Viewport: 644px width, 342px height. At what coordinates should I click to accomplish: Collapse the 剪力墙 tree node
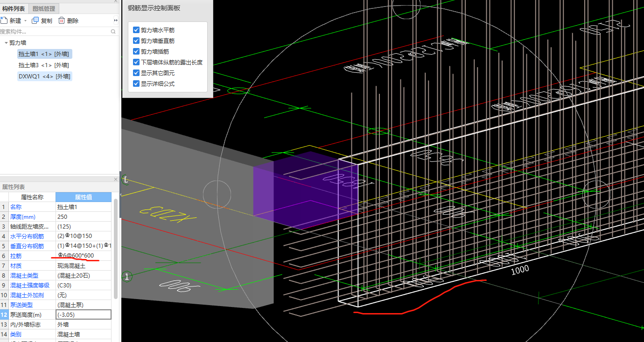6,42
